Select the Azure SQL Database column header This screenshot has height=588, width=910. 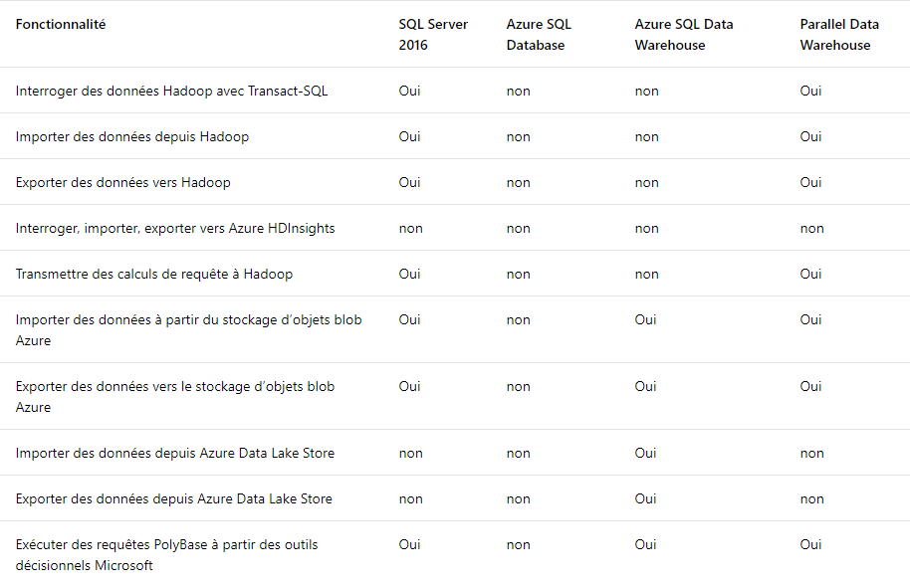(x=539, y=35)
